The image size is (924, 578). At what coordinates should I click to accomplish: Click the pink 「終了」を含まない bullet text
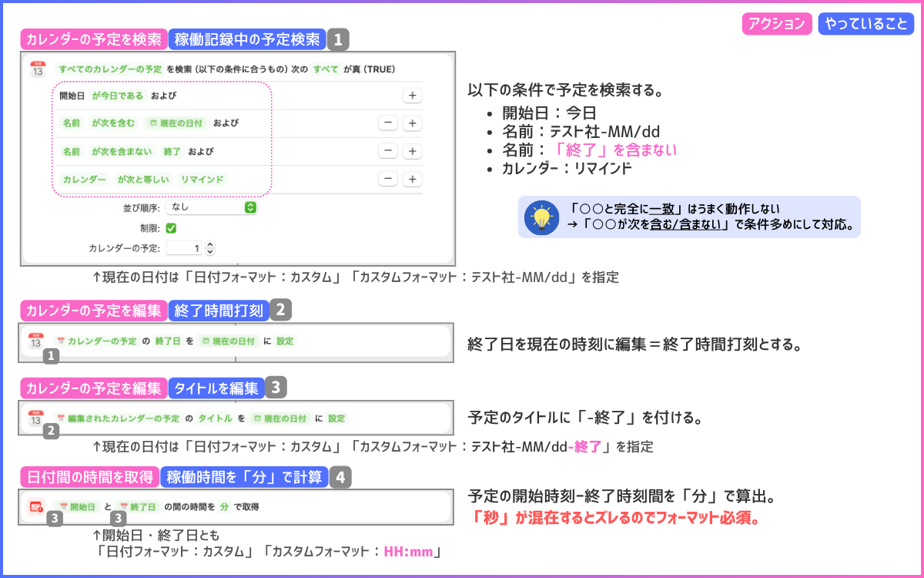click(x=615, y=149)
